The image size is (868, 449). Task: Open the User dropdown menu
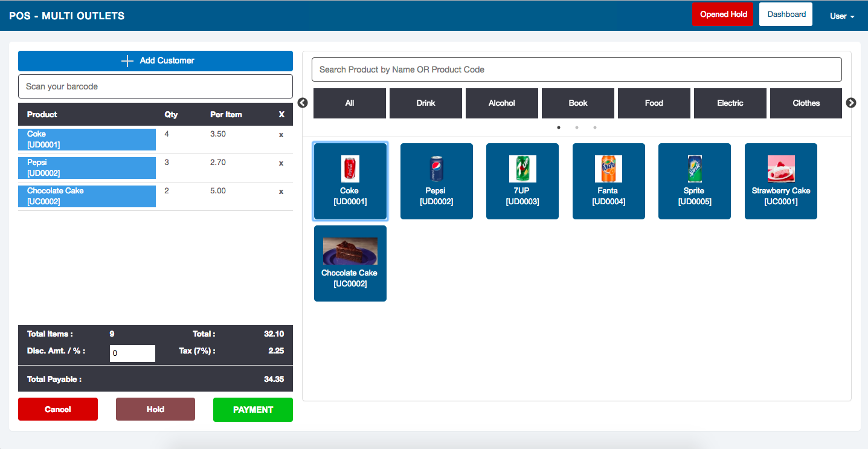tap(842, 16)
